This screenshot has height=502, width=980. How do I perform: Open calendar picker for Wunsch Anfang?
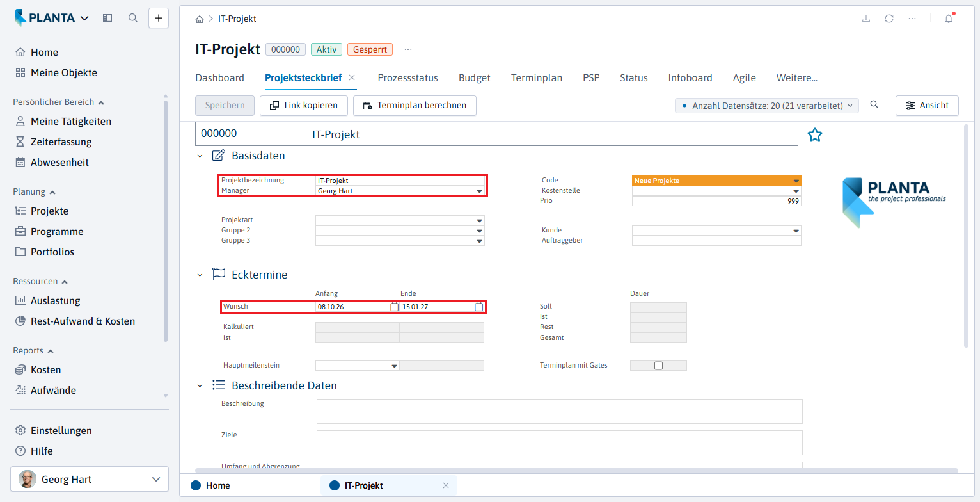click(394, 307)
